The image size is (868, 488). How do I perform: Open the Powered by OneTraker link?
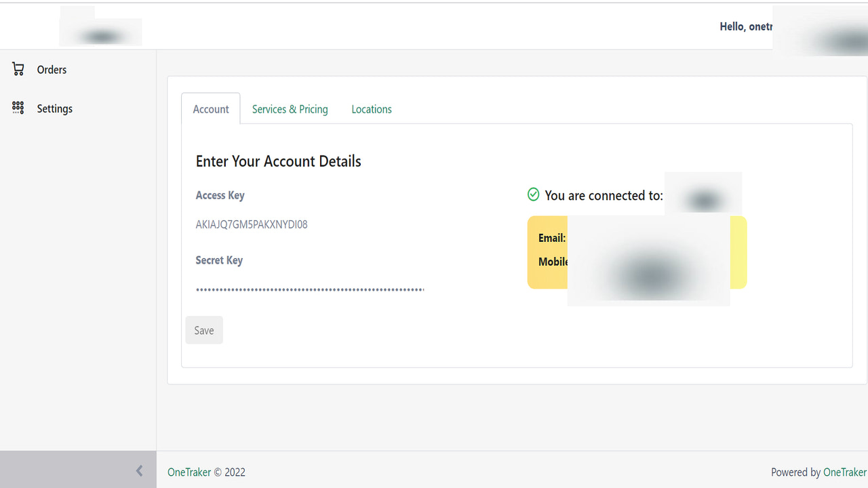tap(844, 472)
